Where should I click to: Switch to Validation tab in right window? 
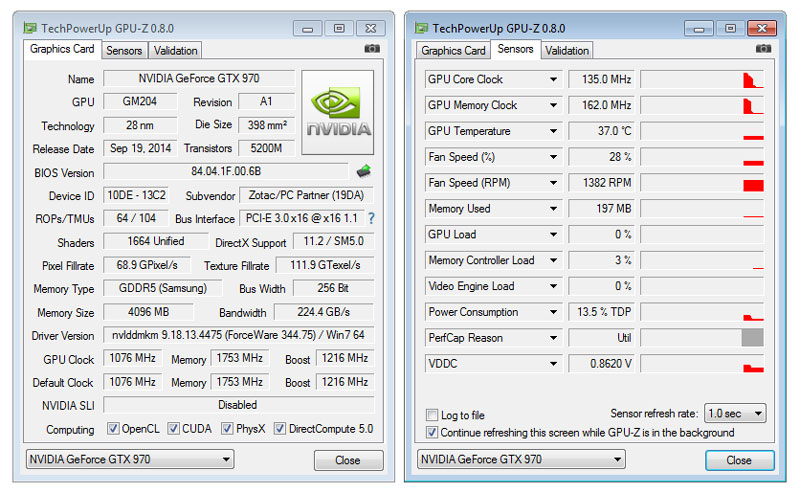[x=567, y=51]
